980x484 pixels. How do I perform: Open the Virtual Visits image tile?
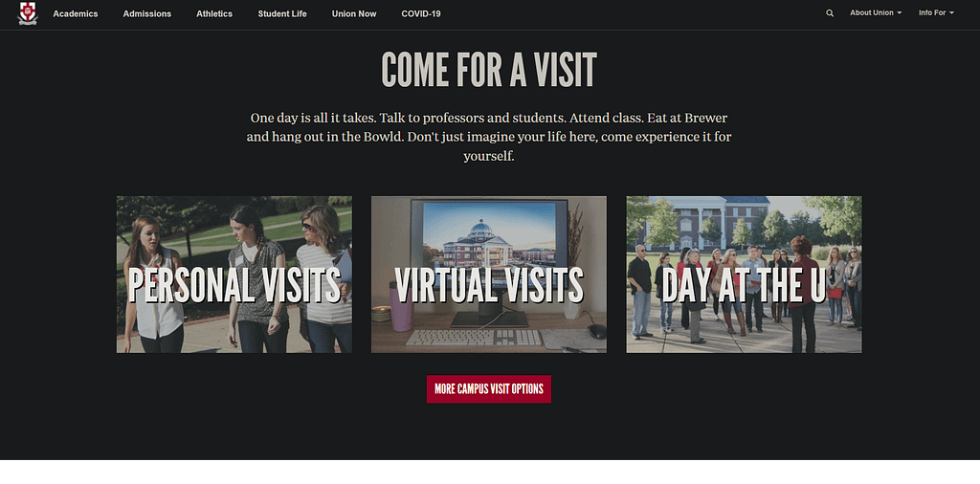click(489, 275)
